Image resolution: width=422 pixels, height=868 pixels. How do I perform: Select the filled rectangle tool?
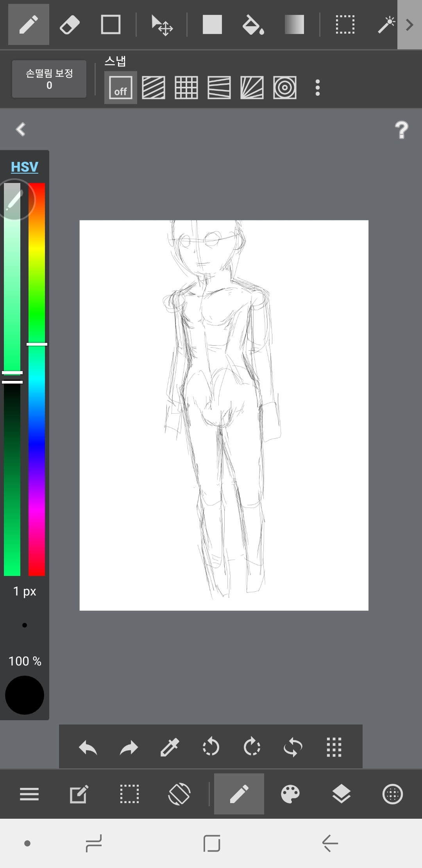click(x=212, y=25)
